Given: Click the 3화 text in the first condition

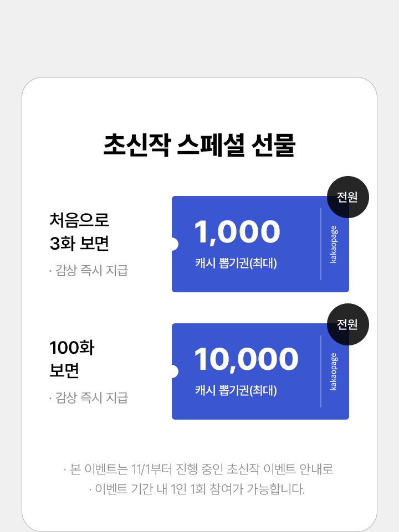Looking at the screenshot, I should pyautogui.click(x=60, y=244).
